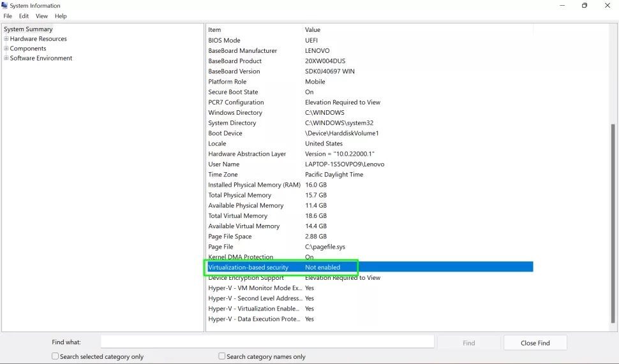Focus the Find what text field

point(267,342)
